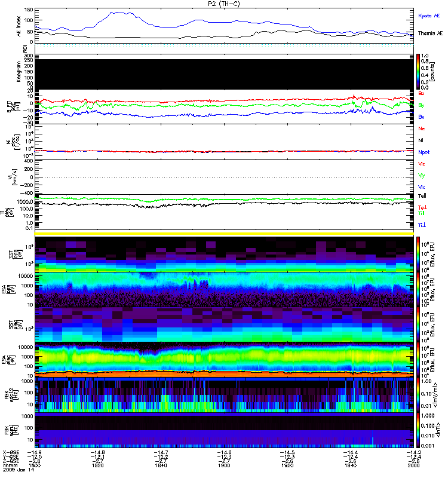
Task: Click the blue Bx legend label
Action: pyautogui.click(x=421, y=117)
